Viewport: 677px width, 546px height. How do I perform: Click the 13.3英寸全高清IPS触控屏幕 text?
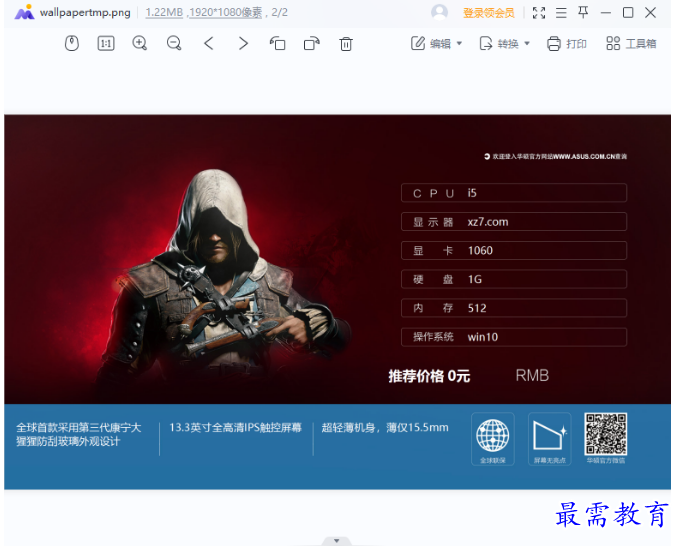235,428
